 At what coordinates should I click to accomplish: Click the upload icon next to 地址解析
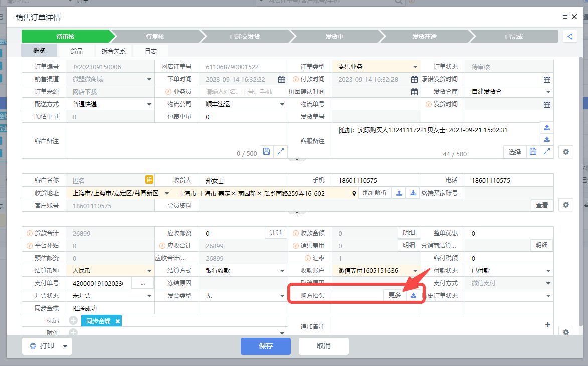(399, 193)
